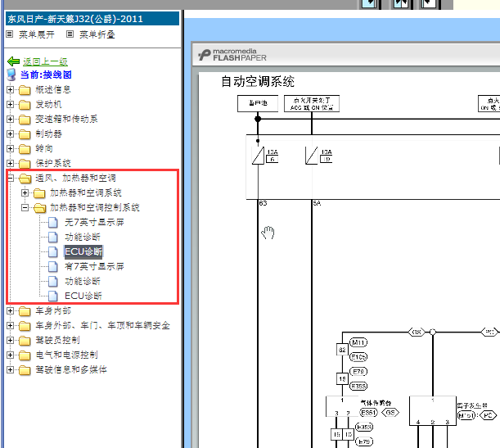
Task: Open 功能诊断 directly below 无7英寸显示屏
Action: pyautogui.click(x=83, y=237)
